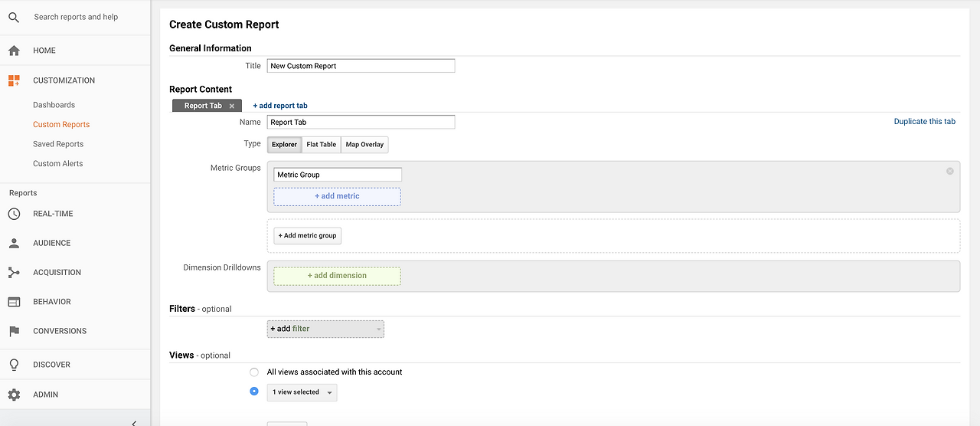Click the '+ add metric' button

(x=337, y=196)
